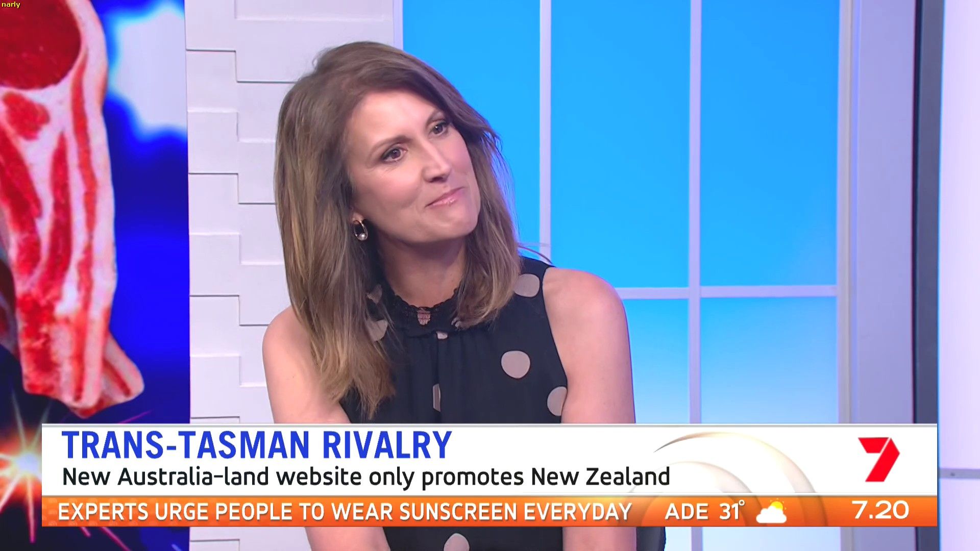
Task: Click the red Channel 7 logo
Action: point(879,459)
